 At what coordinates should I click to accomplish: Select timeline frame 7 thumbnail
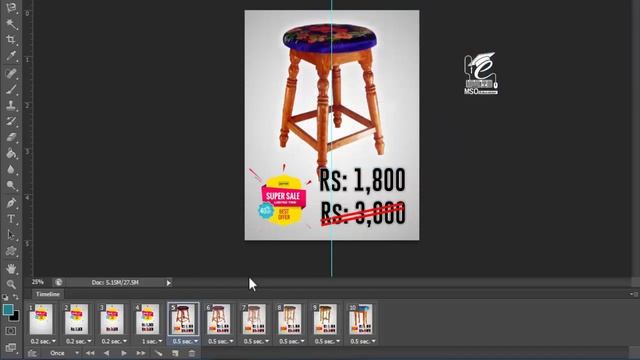tap(254, 320)
